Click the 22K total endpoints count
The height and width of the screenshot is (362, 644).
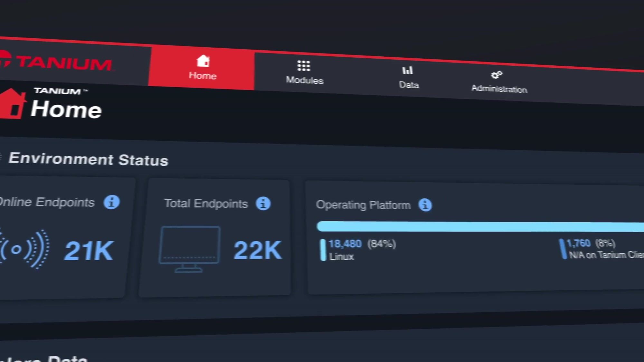258,250
